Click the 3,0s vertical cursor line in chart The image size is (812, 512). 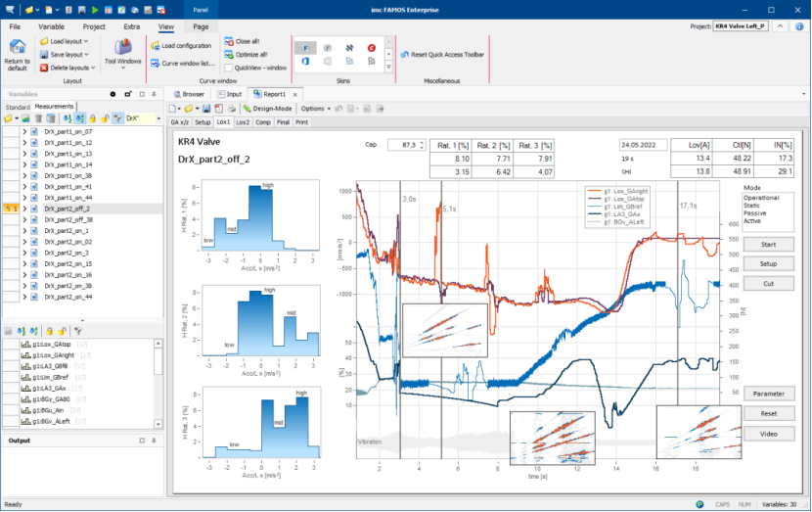tap(400, 320)
